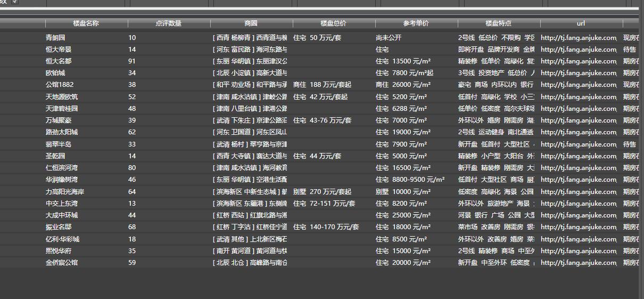Screen dimensions: 644x299
Task: Select the 大成中环城 name cell
Action: [x=62, y=215]
